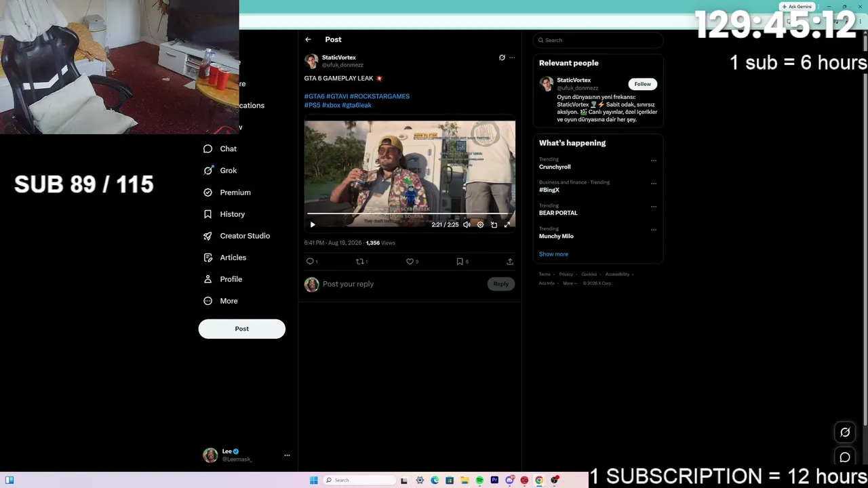Open Profile in the sidebar
This screenshot has width=868, height=488.
tap(223, 279)
